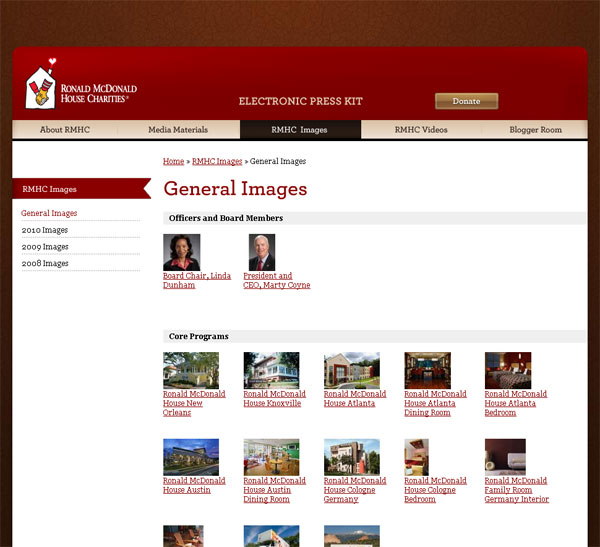Viewport: 600px width, 547px height.
Task: Click the Officers and Board Members heading
Action: (x=226, y=218)
